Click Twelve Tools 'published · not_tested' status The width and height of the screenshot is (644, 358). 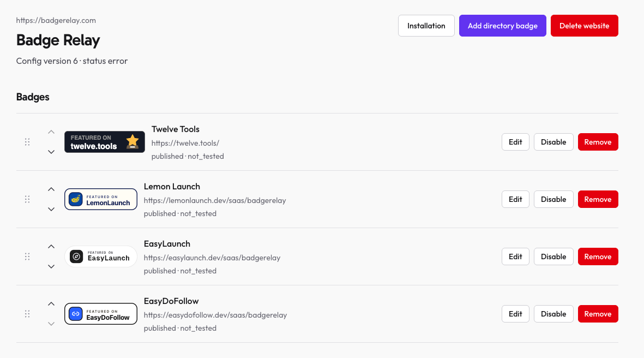click(188, 156)
